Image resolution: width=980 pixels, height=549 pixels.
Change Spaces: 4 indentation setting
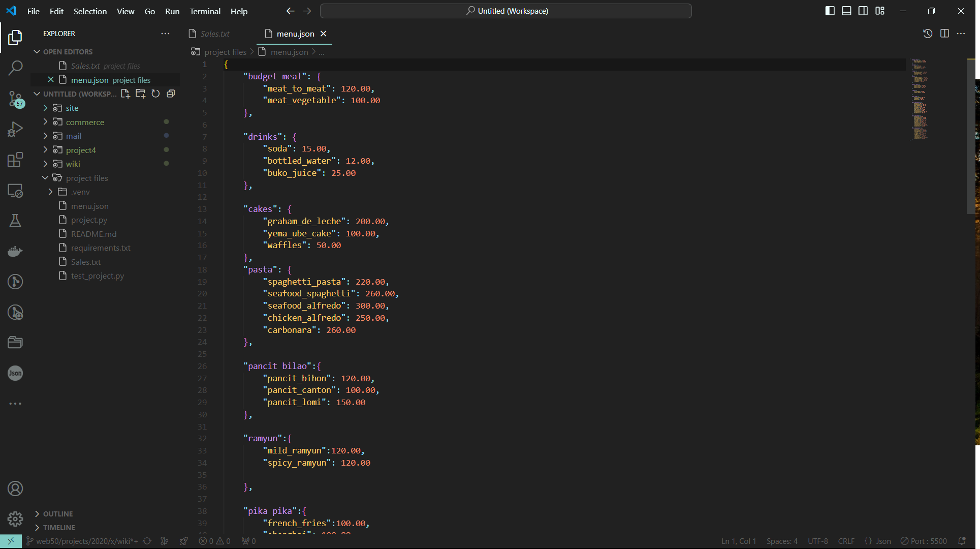pos(782,541)
